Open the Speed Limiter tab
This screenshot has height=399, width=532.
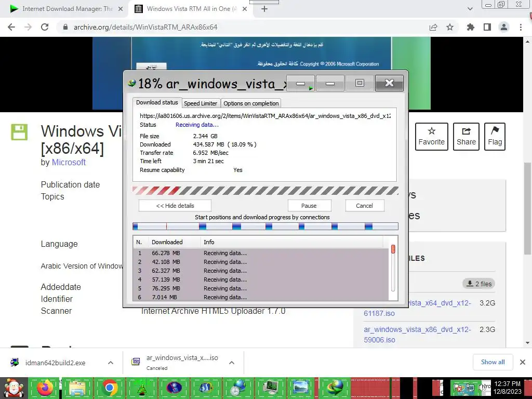tap(201, 103)
